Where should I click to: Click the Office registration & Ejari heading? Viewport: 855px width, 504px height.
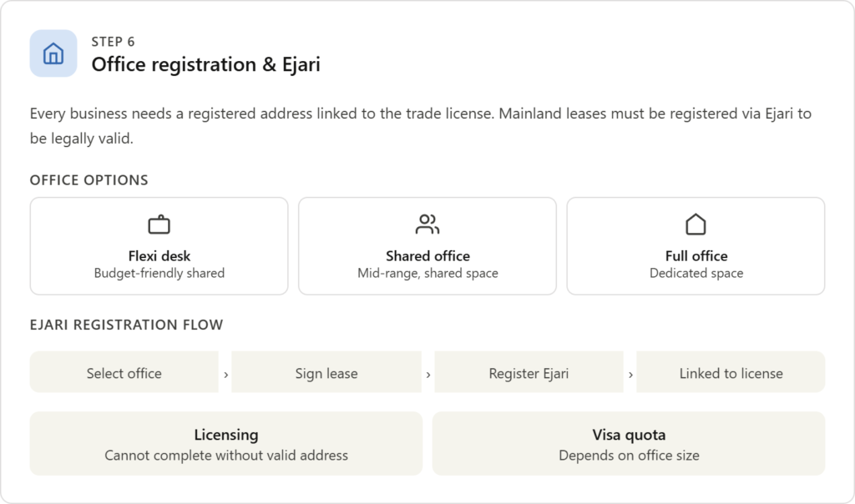pyautogui.click(x=205, y=64)
